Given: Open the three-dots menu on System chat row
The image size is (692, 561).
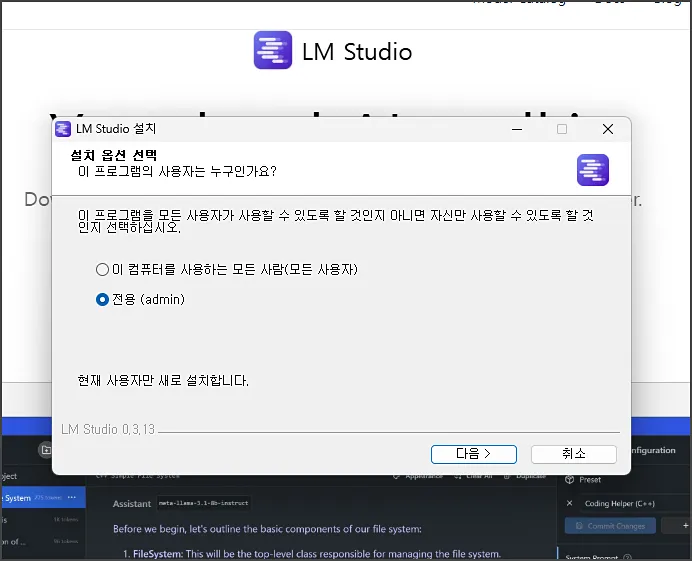Looking at the screenshot, I should point(72,497).
